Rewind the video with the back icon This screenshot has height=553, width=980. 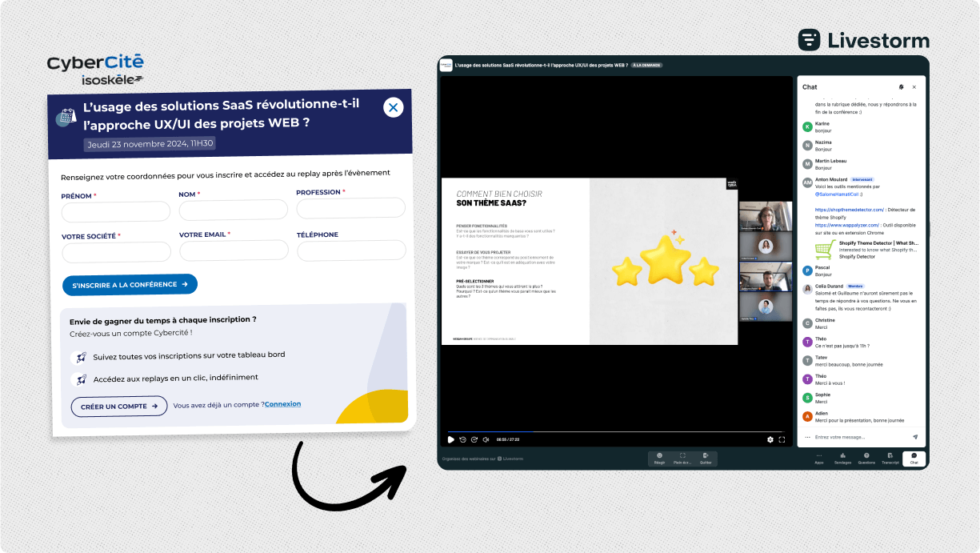pos(462,439)
